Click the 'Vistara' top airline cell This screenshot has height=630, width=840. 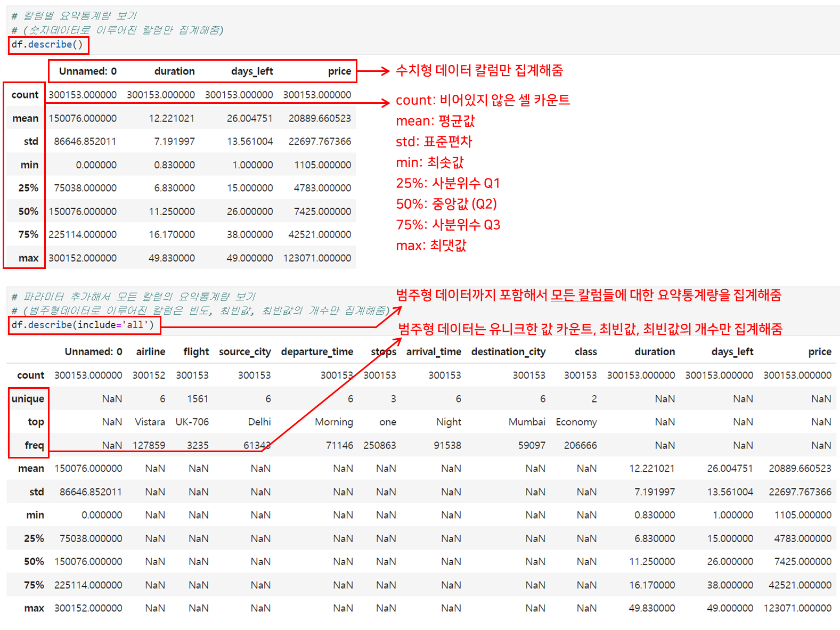150,422
